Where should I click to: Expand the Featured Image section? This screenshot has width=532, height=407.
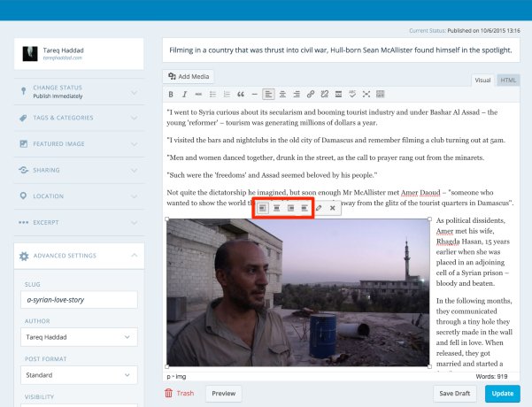coord(79,144)
